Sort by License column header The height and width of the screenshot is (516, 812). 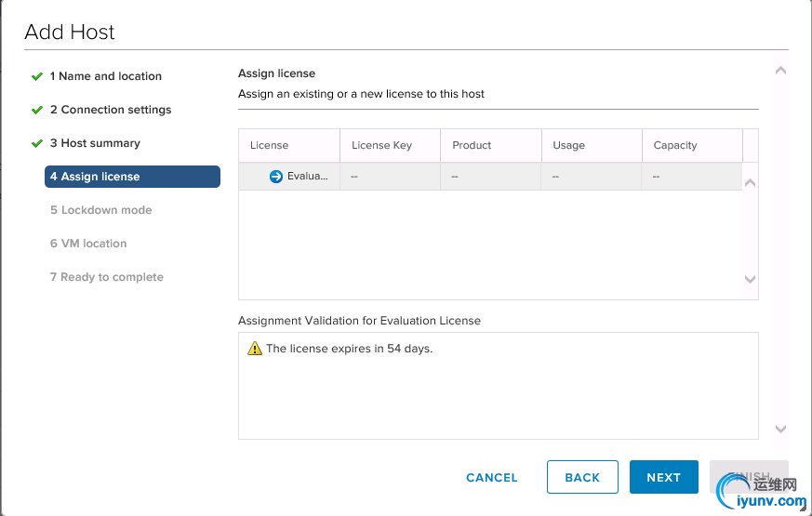click(270, 145)
